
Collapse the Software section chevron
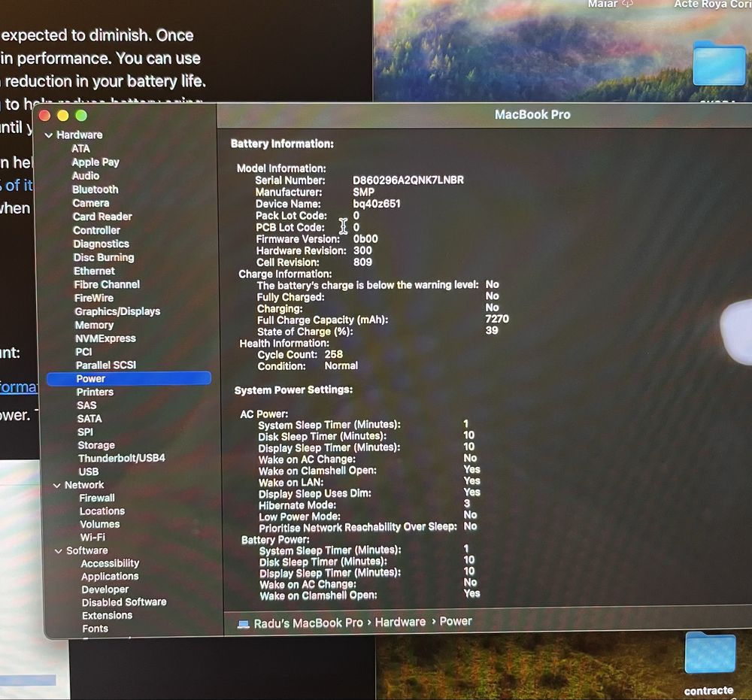tap(59, 551)
